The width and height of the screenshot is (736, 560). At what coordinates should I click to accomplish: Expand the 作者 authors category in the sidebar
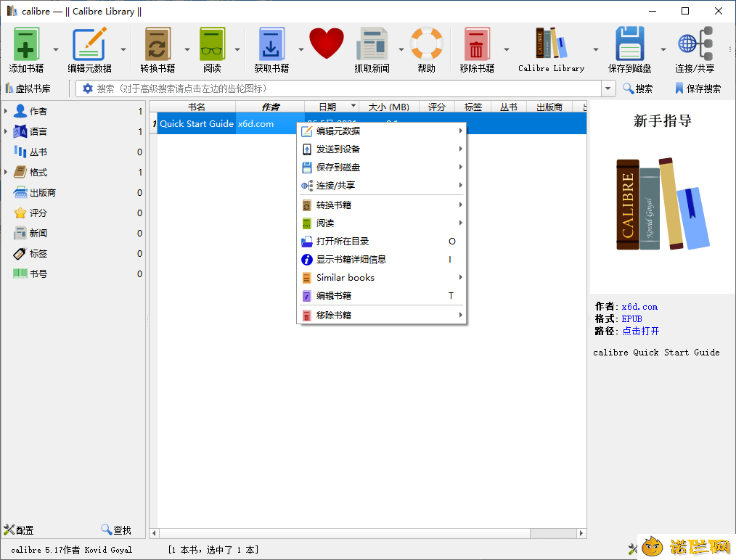point(6,111)
